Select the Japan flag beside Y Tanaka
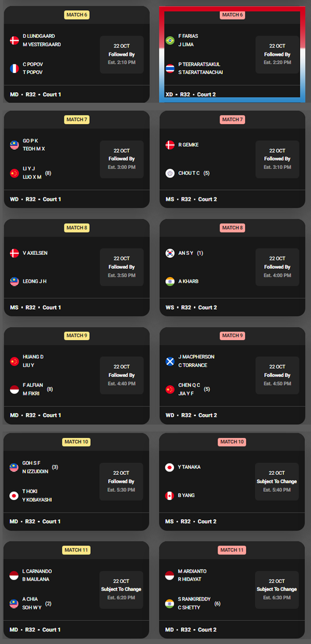The height and width of the screenshot is (644, 311). [x=169, y=467]
